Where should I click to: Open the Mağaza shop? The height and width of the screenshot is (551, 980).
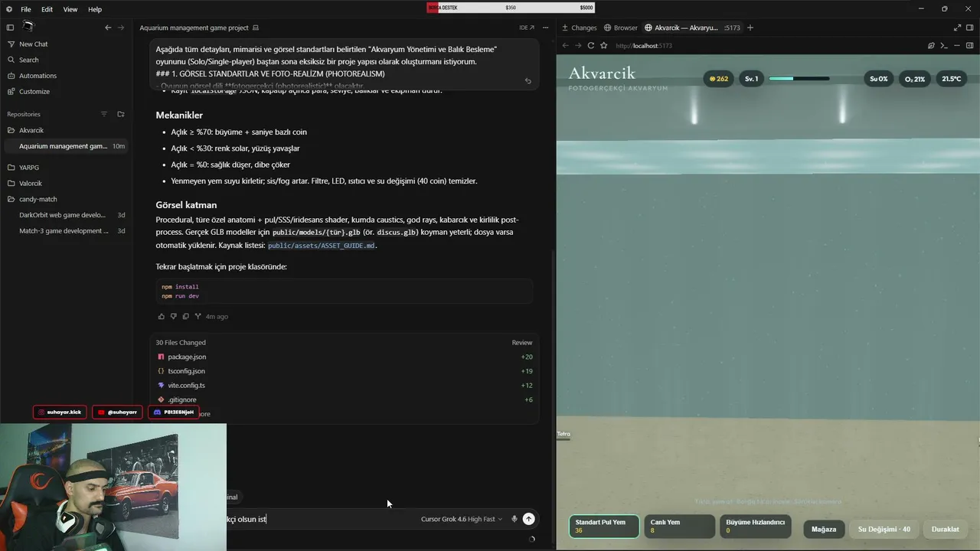[x=824, y=529]
